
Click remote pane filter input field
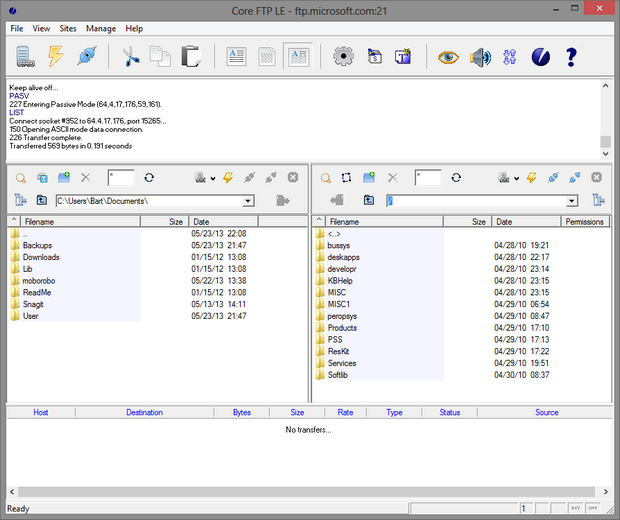click(x=428, y=178)
